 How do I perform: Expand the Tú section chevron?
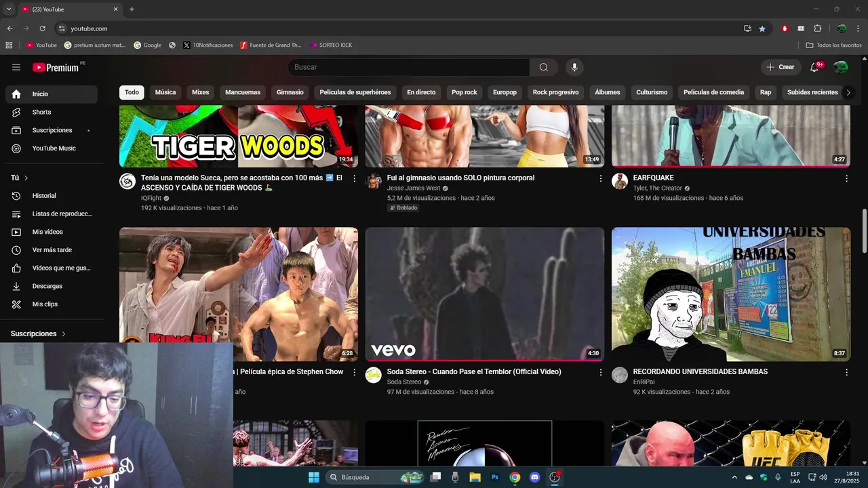click(x=26, y=178)
